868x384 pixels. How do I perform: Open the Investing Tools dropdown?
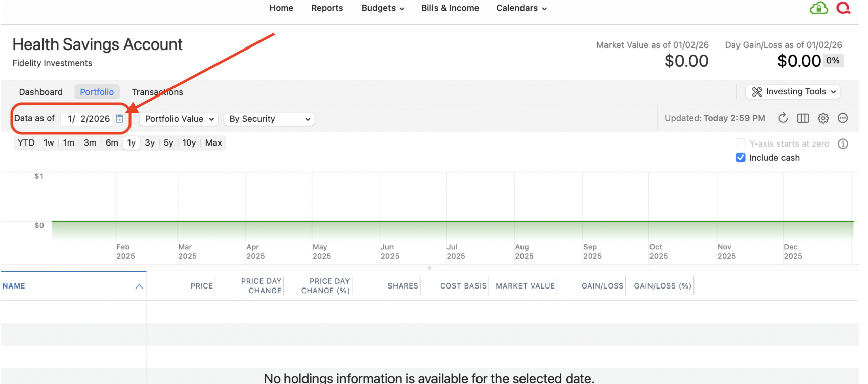(x=793, y=92)
